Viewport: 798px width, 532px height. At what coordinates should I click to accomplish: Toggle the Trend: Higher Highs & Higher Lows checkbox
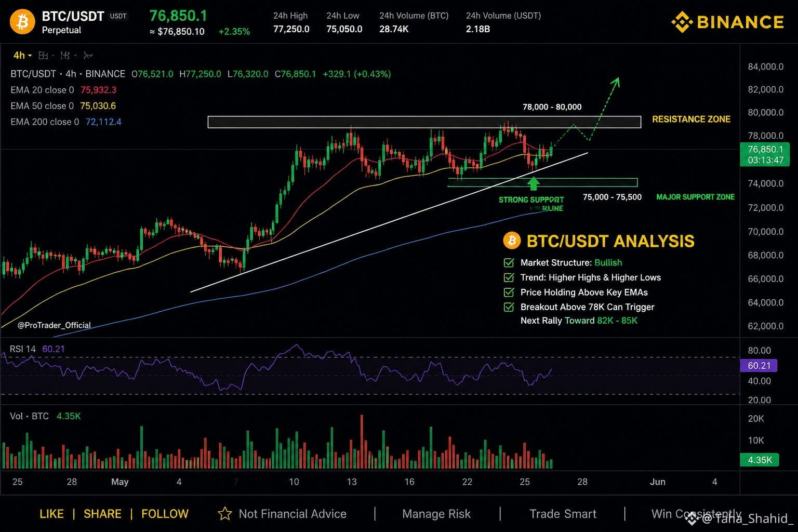point(509,277)
